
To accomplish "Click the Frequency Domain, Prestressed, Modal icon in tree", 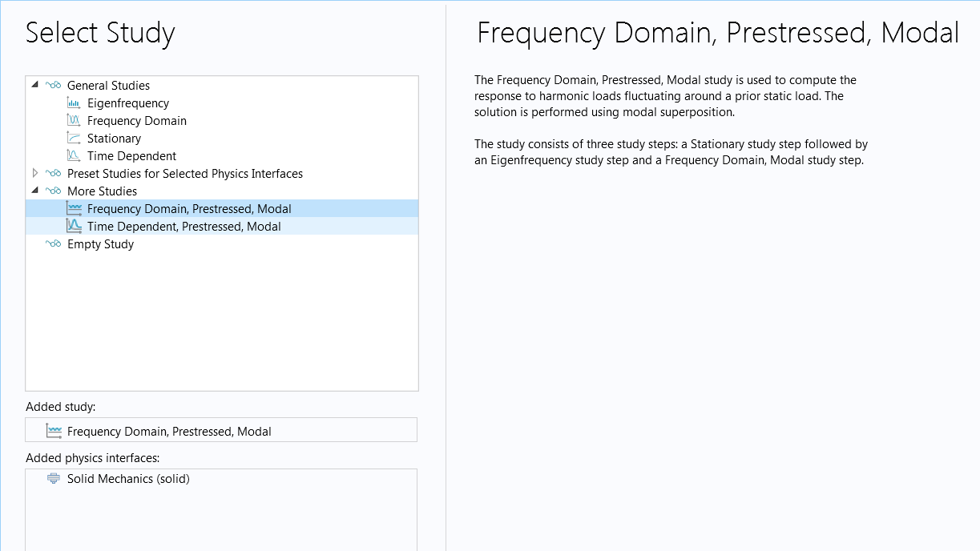I will tap(74, 209).
